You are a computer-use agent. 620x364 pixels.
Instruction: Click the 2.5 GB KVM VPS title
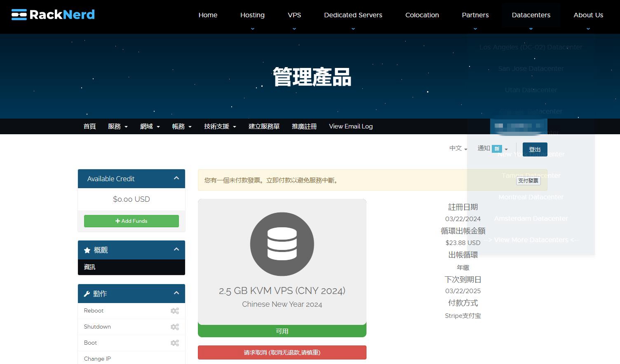tap(282, 291)
